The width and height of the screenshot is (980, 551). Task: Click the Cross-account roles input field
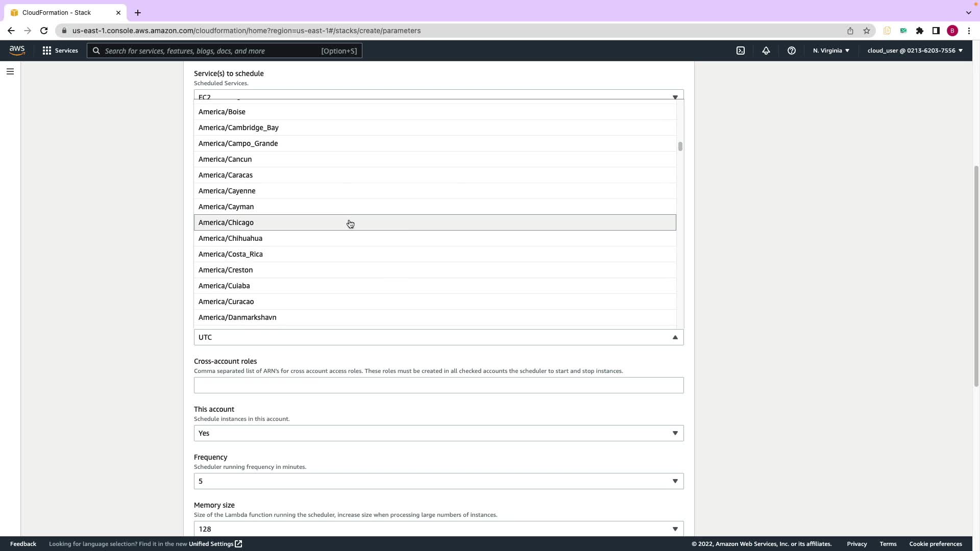click(x=438, y=385)
